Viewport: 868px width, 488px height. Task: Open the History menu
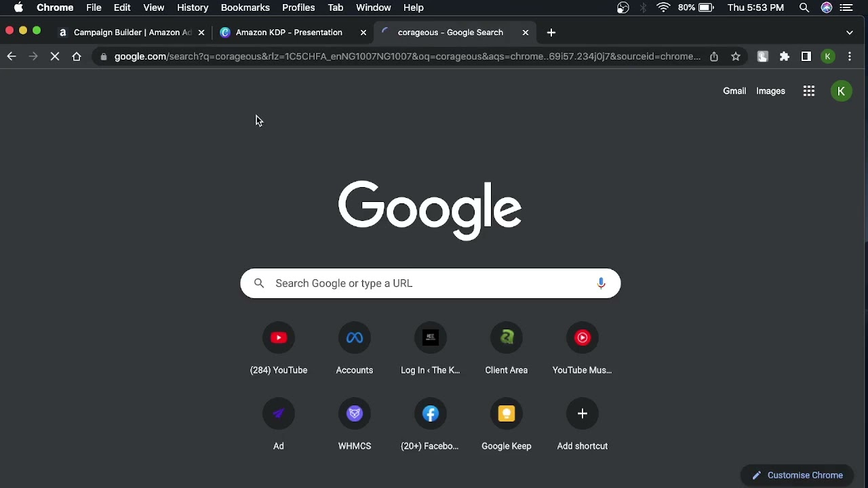[193, 7]
